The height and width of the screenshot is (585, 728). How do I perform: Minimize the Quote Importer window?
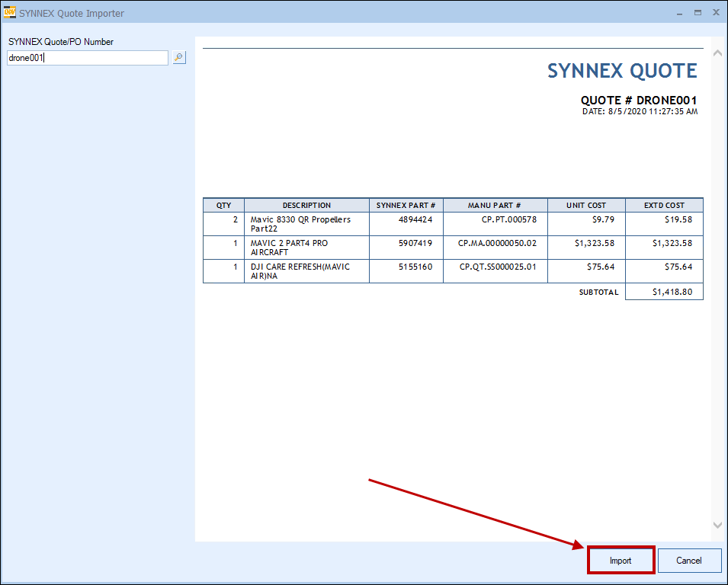[x=680, y=14]
